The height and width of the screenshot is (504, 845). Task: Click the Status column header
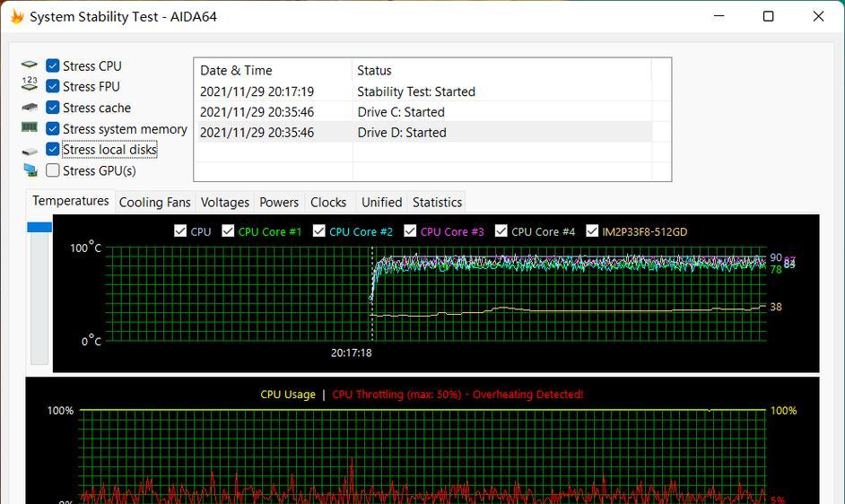click(x=501, y=70)
